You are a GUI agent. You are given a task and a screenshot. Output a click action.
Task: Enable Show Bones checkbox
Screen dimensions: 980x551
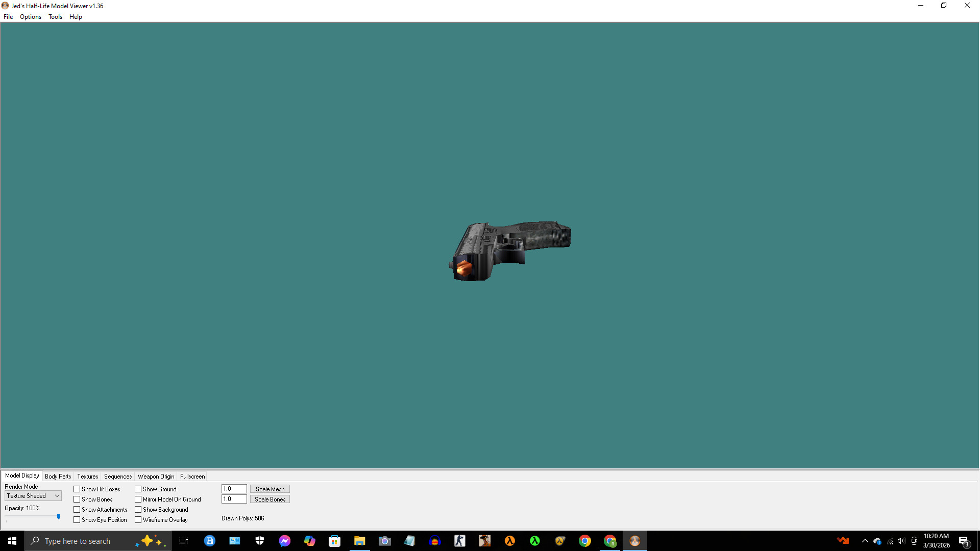click(77, 499)
